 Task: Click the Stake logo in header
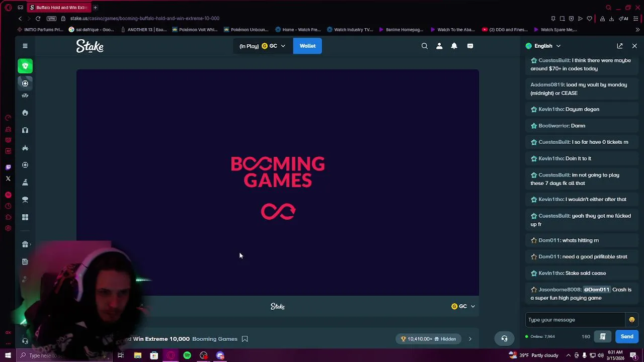point(90,46)
